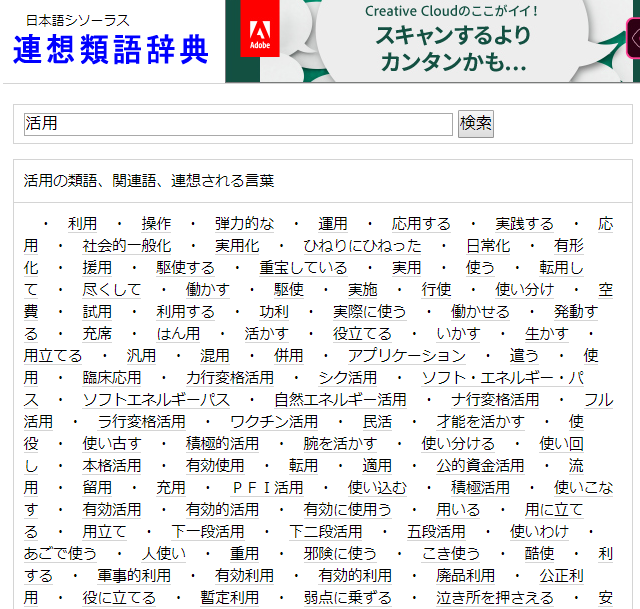Open the 連想類語辞典 site logo

point(111,47)
